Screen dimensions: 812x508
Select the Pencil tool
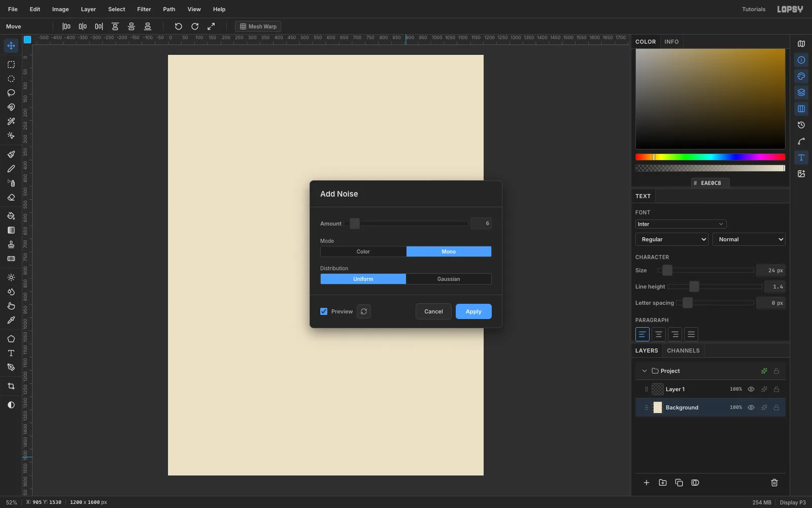click(x=11, y=169)
